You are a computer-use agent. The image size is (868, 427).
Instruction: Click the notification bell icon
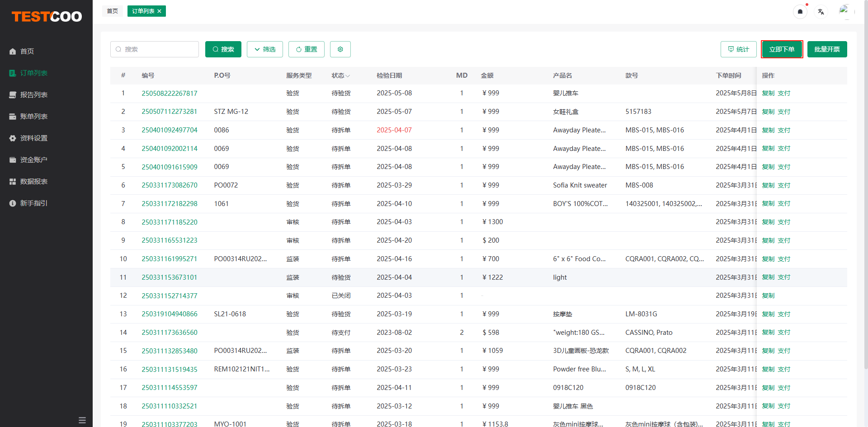point(800,12)
